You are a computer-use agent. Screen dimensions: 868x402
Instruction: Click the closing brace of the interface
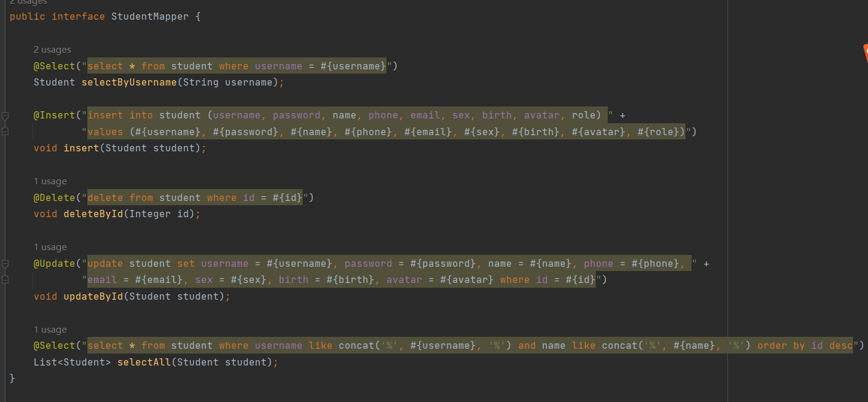13,379
